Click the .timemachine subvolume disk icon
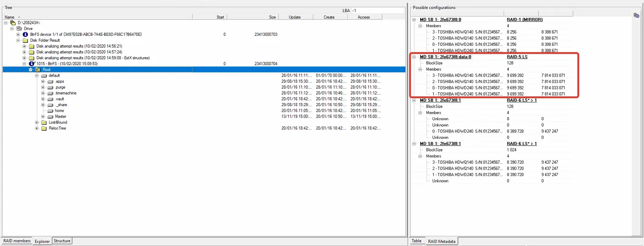The height and width of the screenshot is (246, 644). 50,93
